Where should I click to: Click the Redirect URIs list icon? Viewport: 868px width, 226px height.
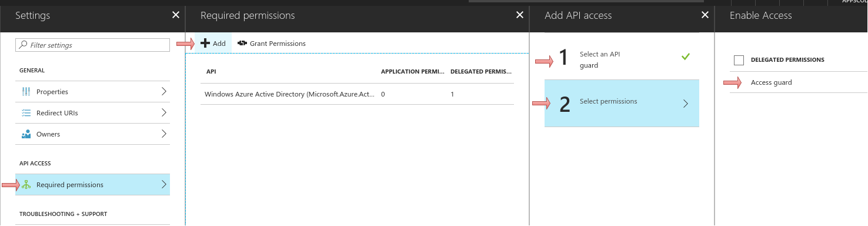(x=26, y=113)
